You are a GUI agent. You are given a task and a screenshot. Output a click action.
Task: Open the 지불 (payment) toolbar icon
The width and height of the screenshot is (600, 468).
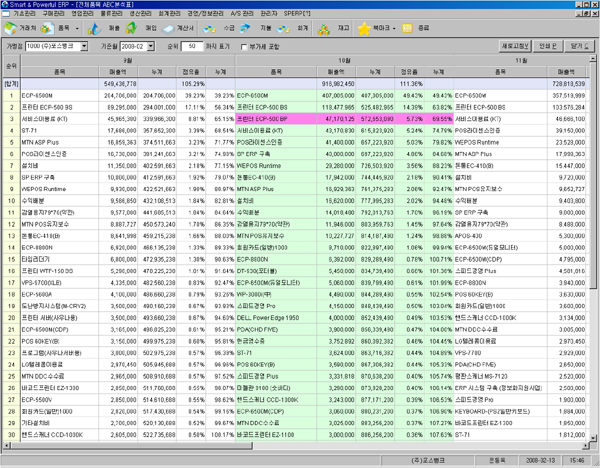(x=245, y=28)
